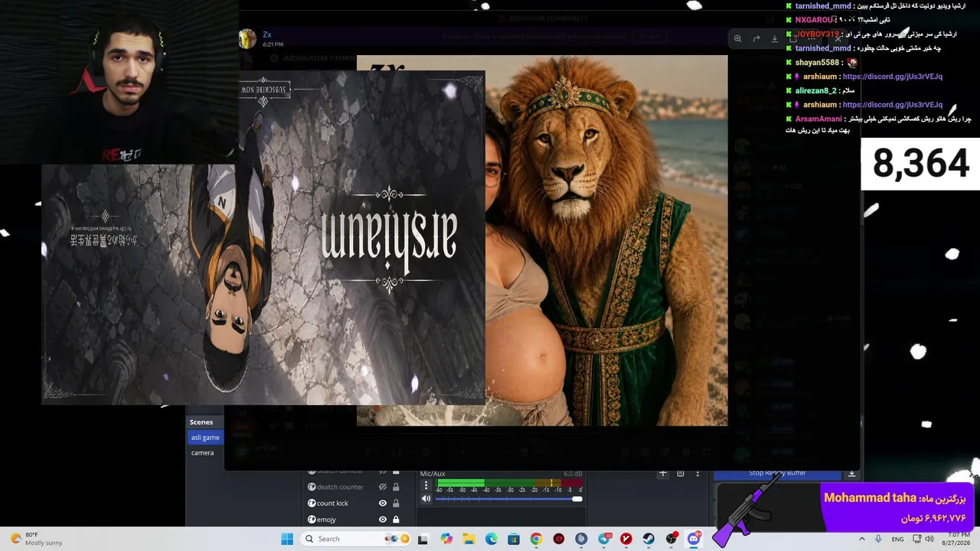Open the three-dot menu beside the trash icon

point(697,474)
